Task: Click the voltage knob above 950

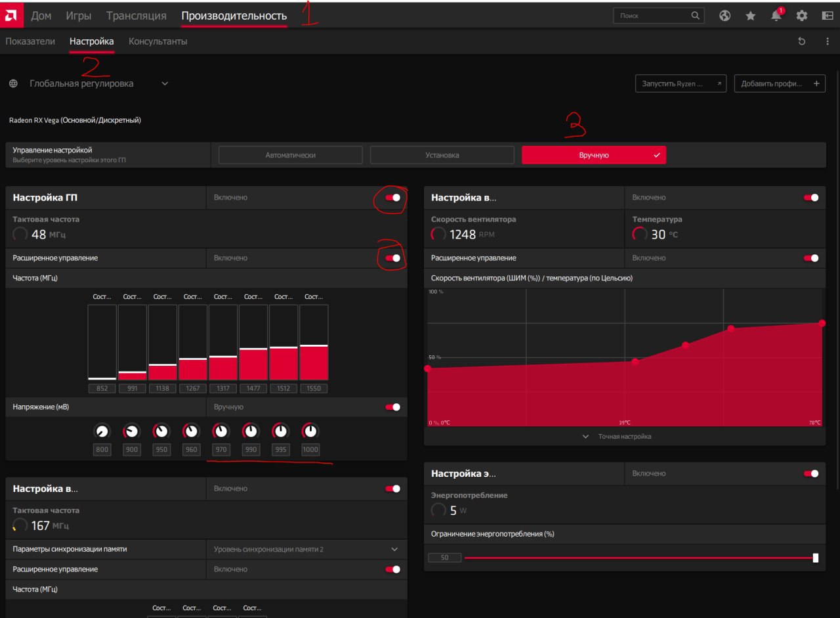Action: 161,431
